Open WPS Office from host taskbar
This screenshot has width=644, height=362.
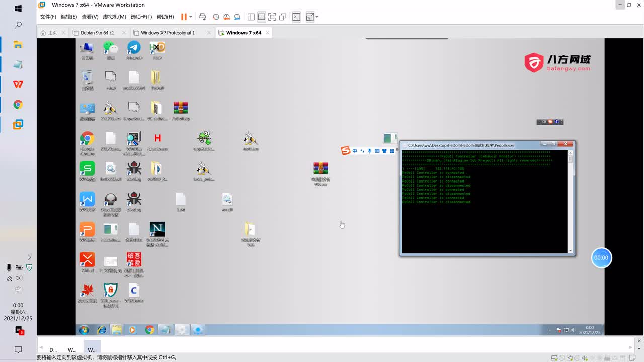pos(18,84)
